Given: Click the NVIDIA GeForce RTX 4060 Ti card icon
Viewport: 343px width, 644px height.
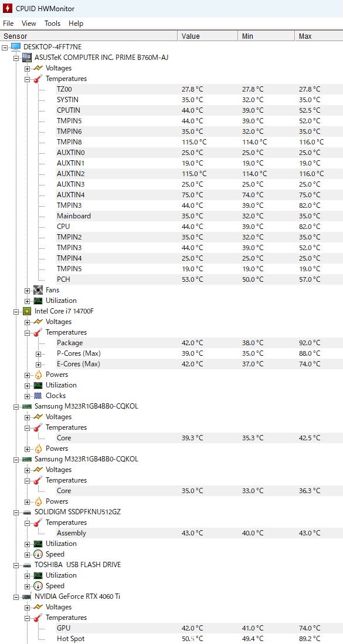Looking at the screenshot, I should pos(27,596).
